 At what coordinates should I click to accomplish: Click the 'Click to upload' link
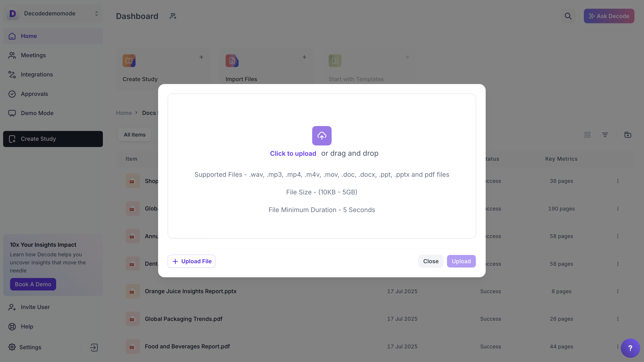click(293, 153)
